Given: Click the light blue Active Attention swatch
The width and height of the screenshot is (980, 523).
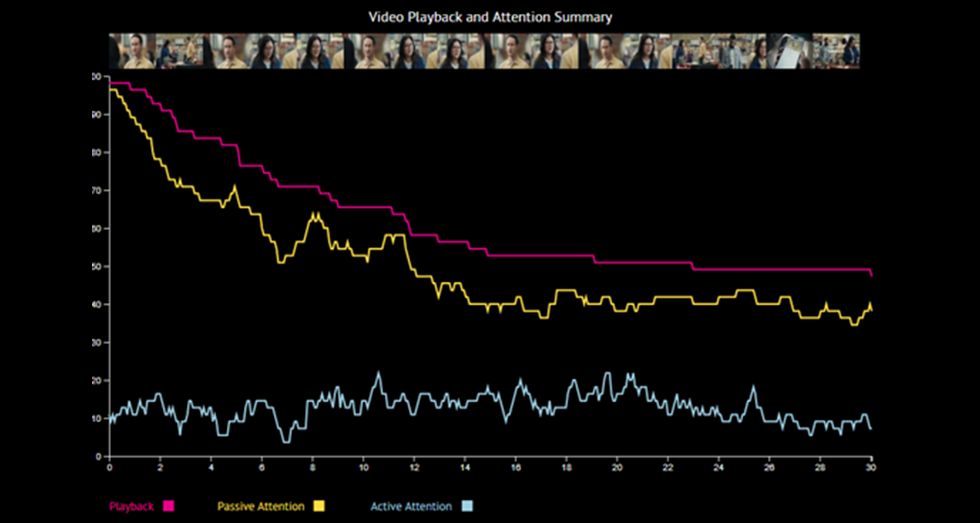Looking at the screenshot, I should 467,506.
